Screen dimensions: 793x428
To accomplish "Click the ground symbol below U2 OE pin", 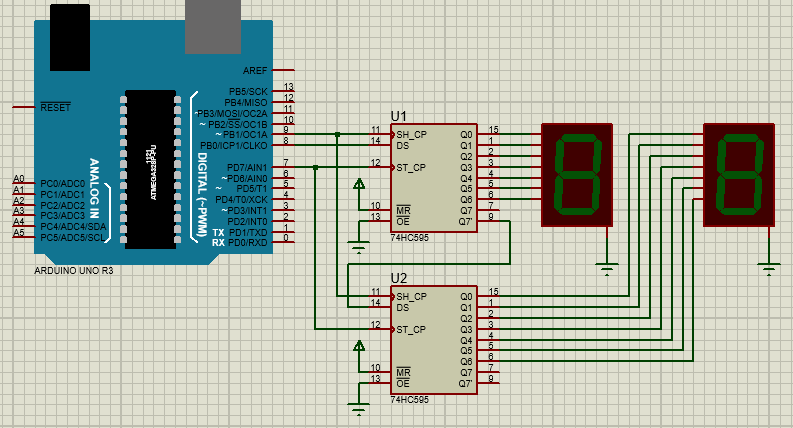I will click(359, 407).
